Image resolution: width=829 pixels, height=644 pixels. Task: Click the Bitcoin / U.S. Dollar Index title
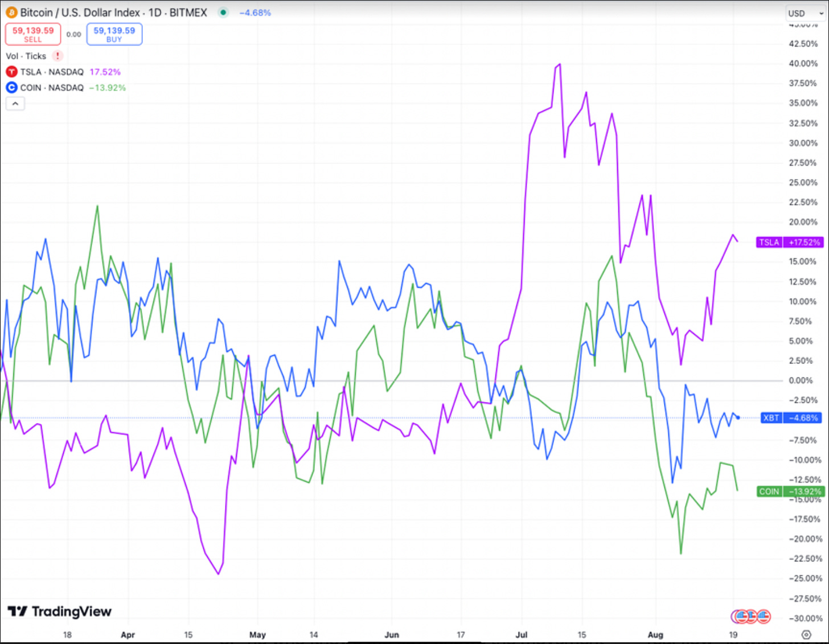pyautogui.click(x=80, y=13)
